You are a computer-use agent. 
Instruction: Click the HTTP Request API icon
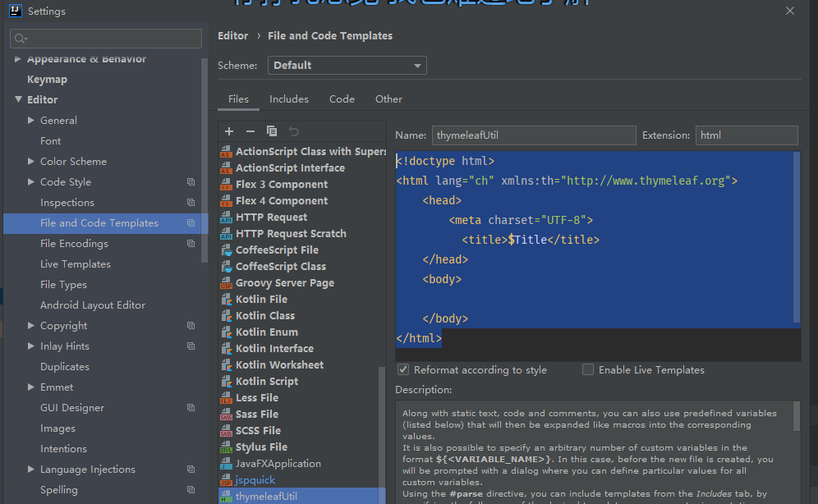226,218
